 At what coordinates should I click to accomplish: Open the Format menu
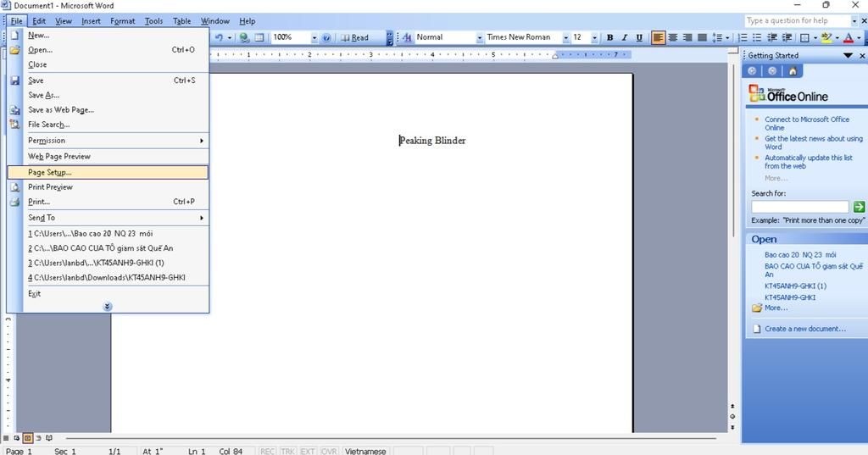(122, 21)
